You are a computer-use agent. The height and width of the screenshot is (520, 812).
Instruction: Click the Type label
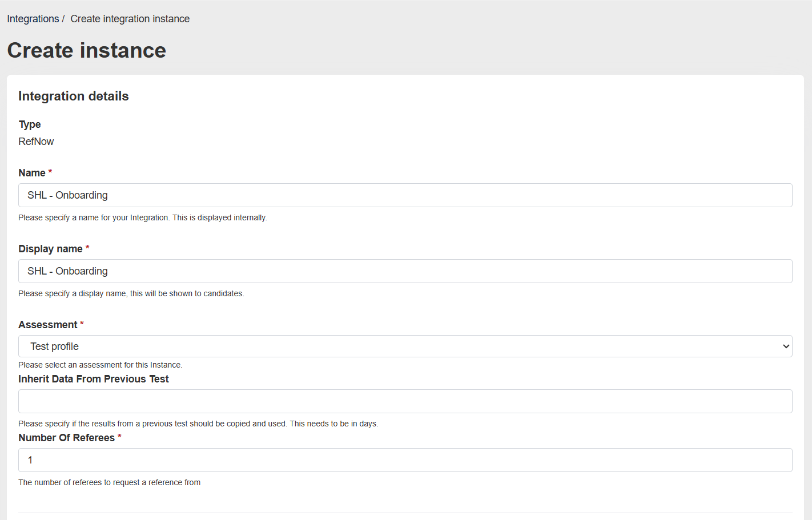tap(30, 124)
